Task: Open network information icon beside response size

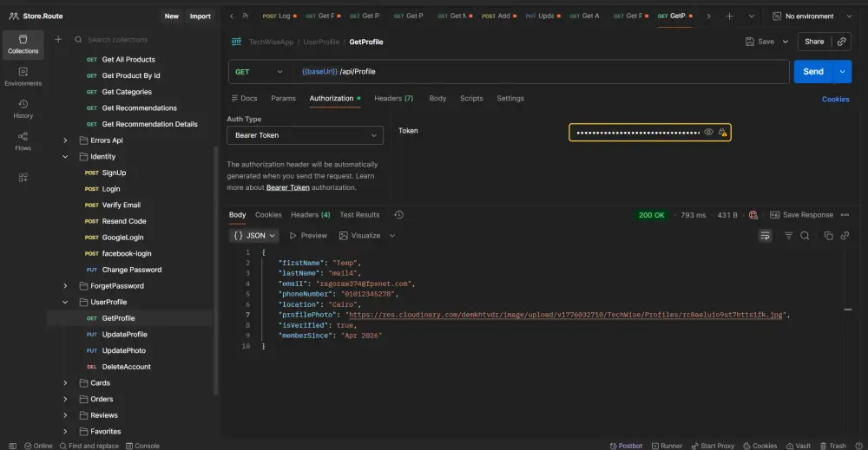Action: 753,214
